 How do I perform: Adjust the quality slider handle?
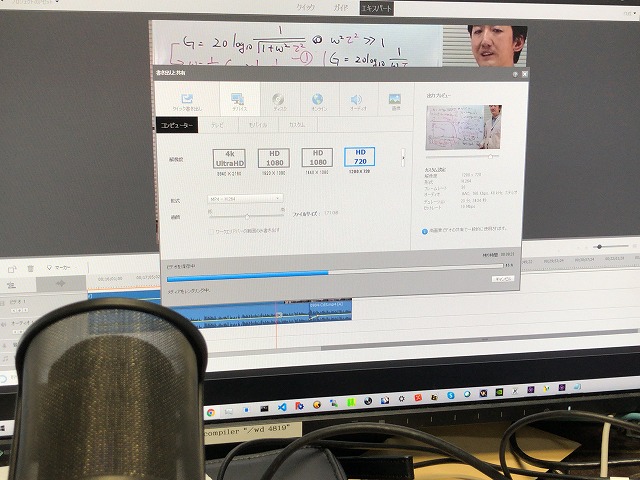tap(246, 214)
